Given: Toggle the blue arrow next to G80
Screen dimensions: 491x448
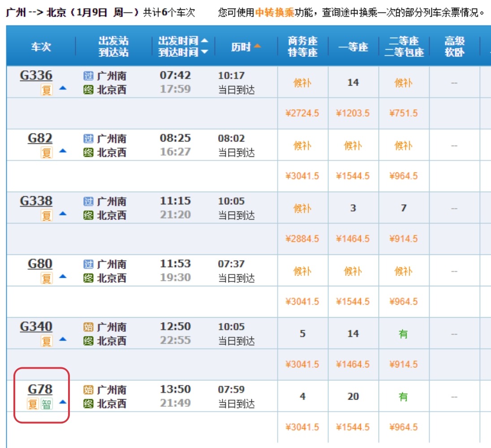Looking at the screenshot, I should point(63,277).
